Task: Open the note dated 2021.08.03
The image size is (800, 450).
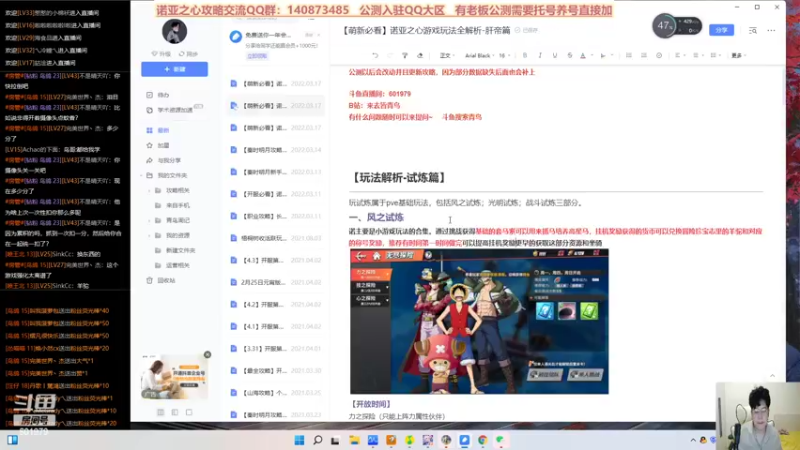Action: [276, 238]
